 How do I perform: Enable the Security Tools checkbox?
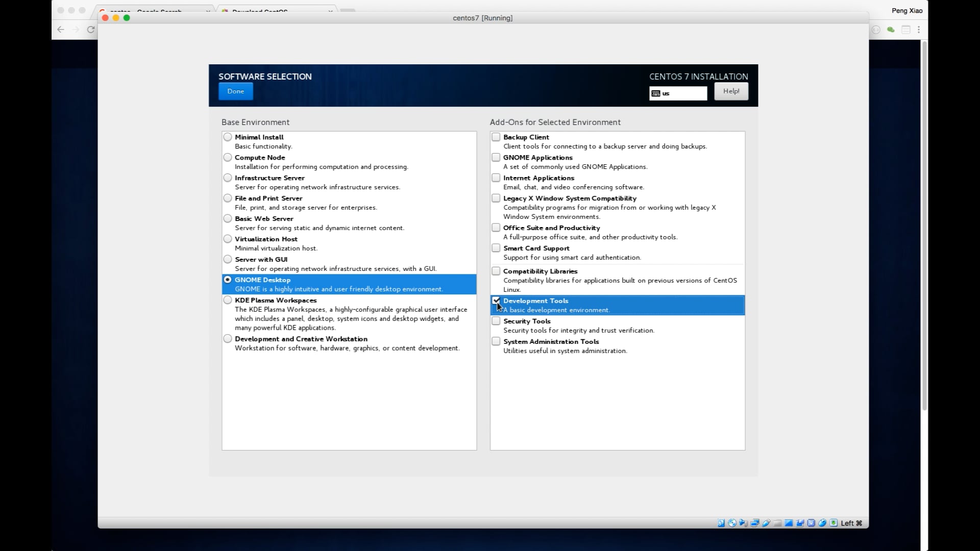[x=496, y=321]
